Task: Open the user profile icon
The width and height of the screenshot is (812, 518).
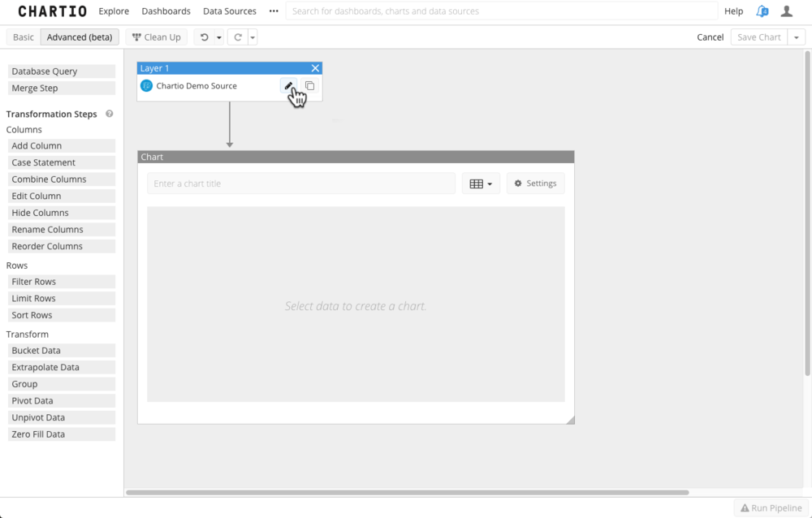Action: [787, 11]
